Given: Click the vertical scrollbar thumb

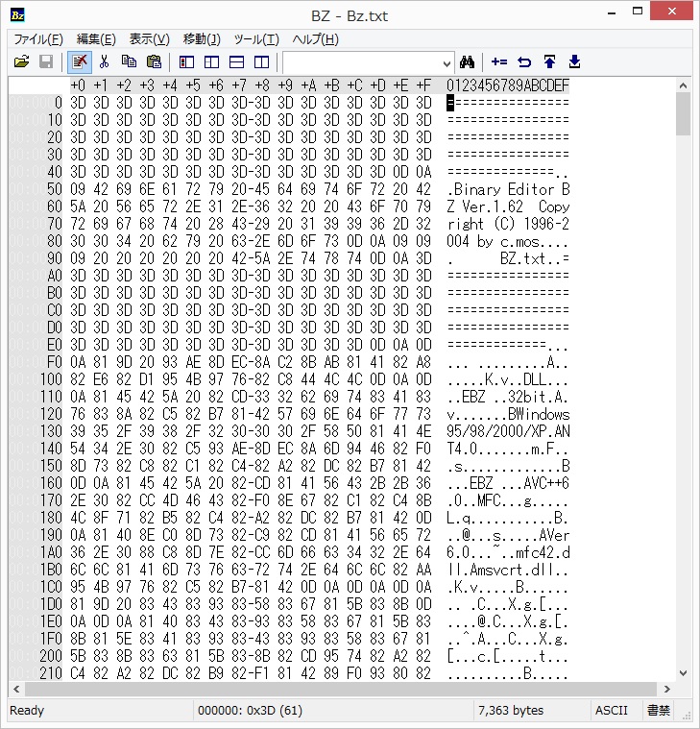Looking at the screenshot, I should pyautogui.click(x=683, y=114).
